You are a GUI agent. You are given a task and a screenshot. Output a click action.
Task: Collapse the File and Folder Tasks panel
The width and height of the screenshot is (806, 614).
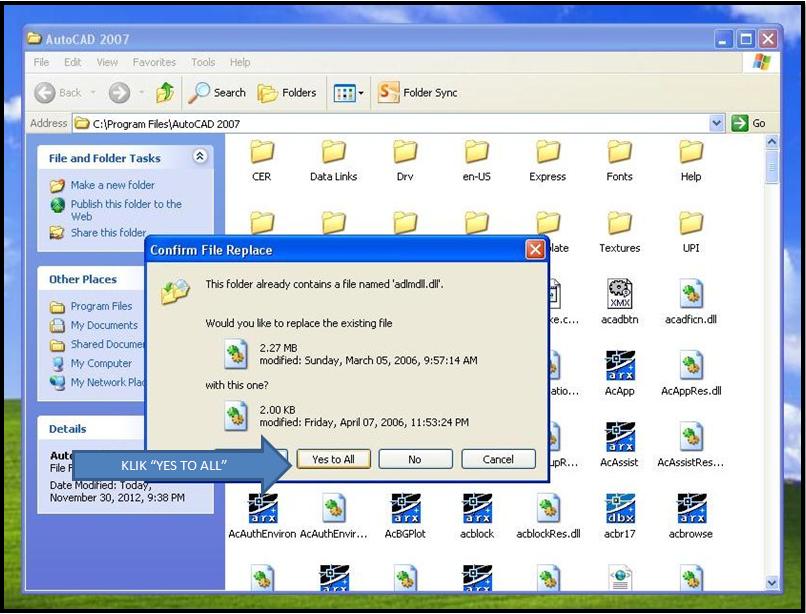200,156
